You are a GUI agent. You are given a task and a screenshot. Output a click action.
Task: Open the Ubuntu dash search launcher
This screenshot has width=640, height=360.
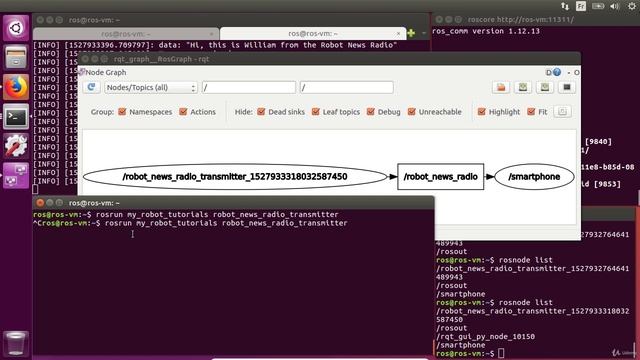coord(16,28)
